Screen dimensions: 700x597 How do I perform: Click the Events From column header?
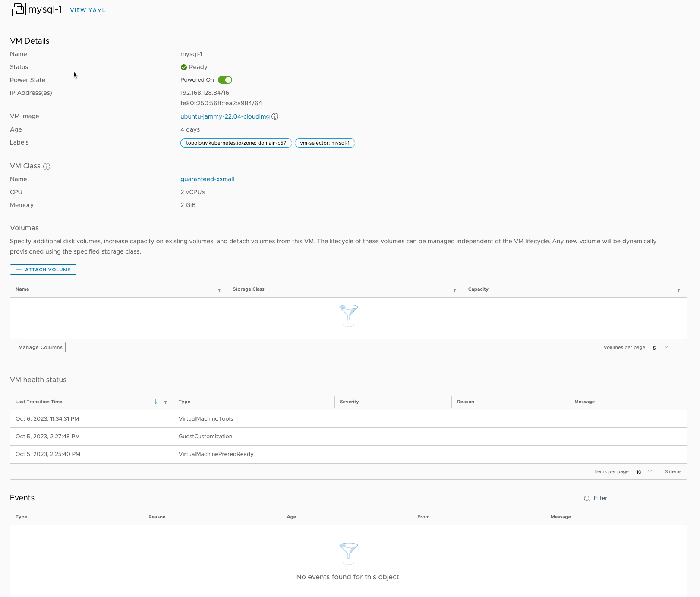tap(423, 517)
